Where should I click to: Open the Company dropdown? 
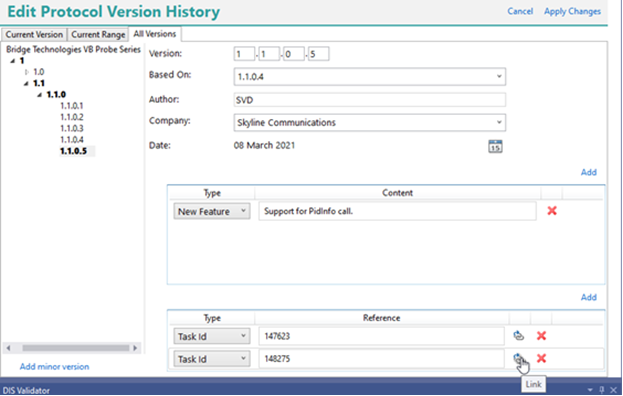click(499, 122)
